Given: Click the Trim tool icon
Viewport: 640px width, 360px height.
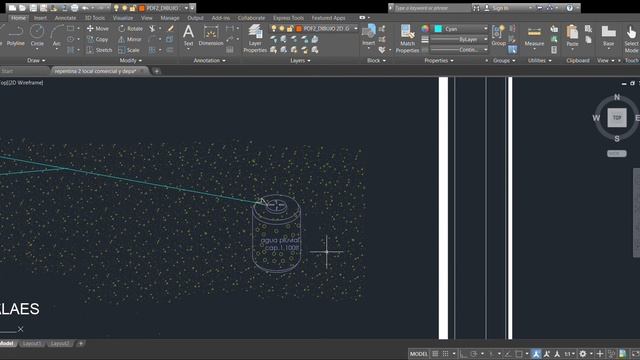Looking at the screenshot, I should (x=152, y=29).
